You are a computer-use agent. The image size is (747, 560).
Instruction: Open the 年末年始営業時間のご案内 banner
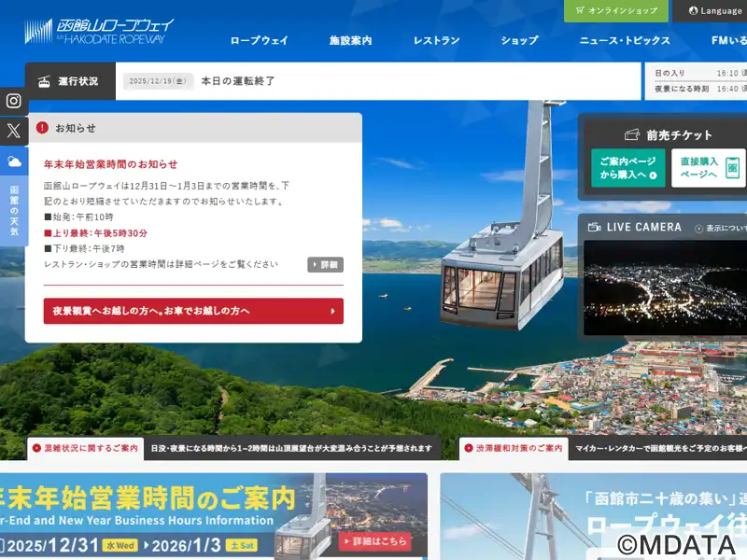214,516
